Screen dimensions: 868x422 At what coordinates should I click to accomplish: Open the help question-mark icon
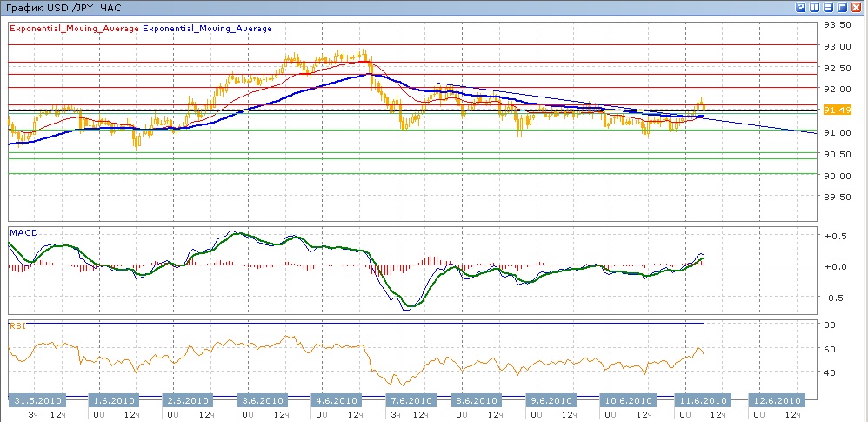pos(801,7)
